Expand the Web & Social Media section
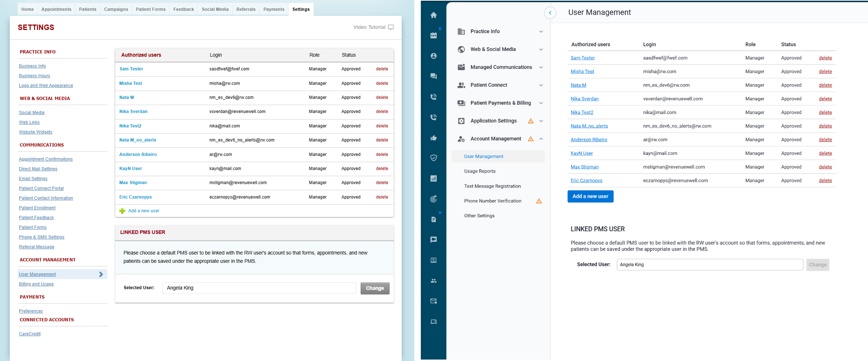Image resolution: width=868 pixels, height=361 pixels. coord(541,49)
